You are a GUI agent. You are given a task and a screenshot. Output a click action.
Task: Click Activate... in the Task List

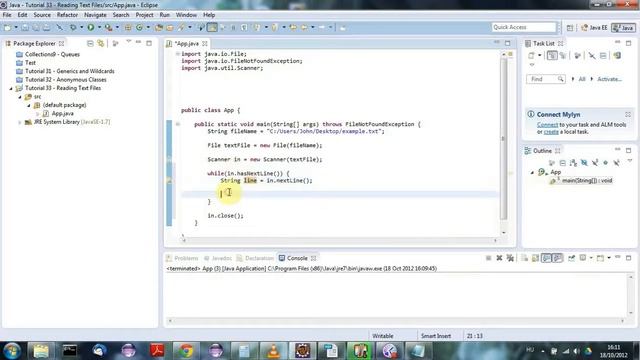pos(609,79)
